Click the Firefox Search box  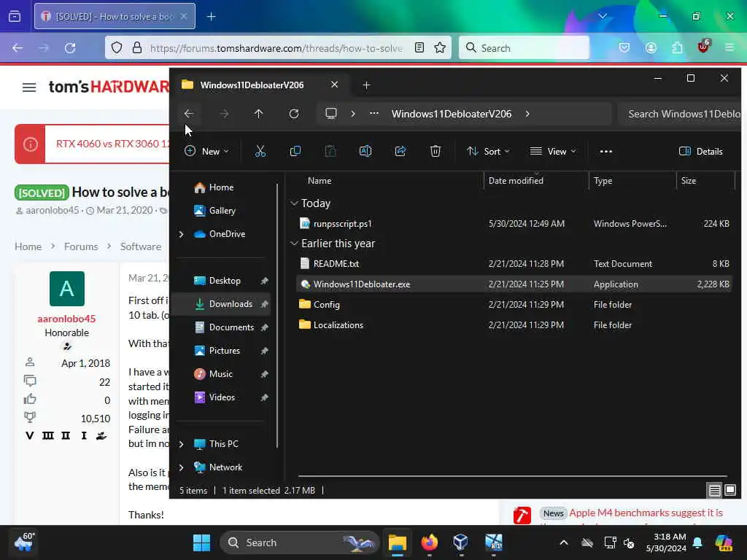point(524,47)
